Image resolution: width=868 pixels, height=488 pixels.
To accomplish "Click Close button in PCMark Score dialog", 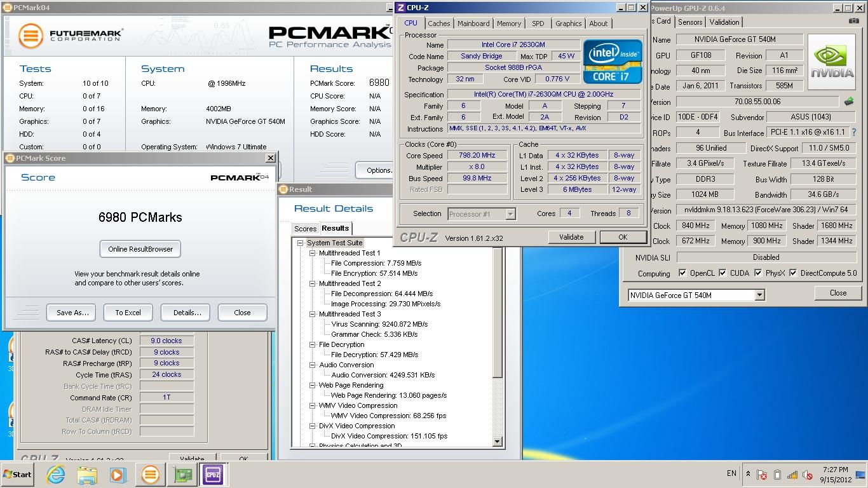I will pyautogui.click(x=242, y=313).
